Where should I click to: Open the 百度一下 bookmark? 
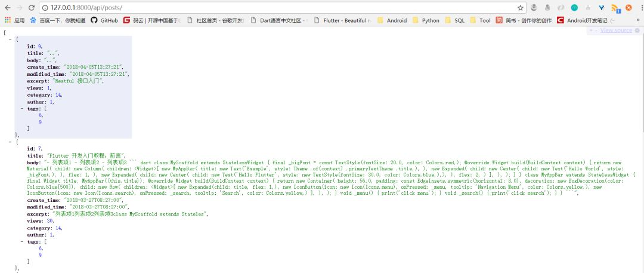coord(58,20)
